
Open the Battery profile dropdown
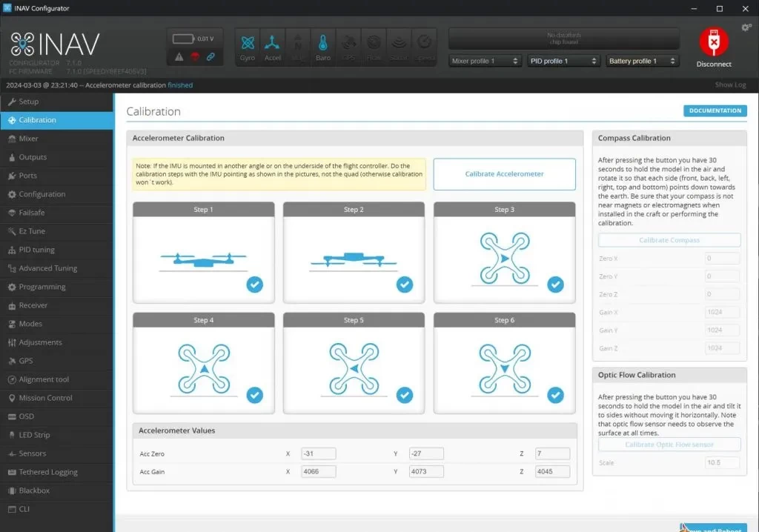(x=643, y=61)
